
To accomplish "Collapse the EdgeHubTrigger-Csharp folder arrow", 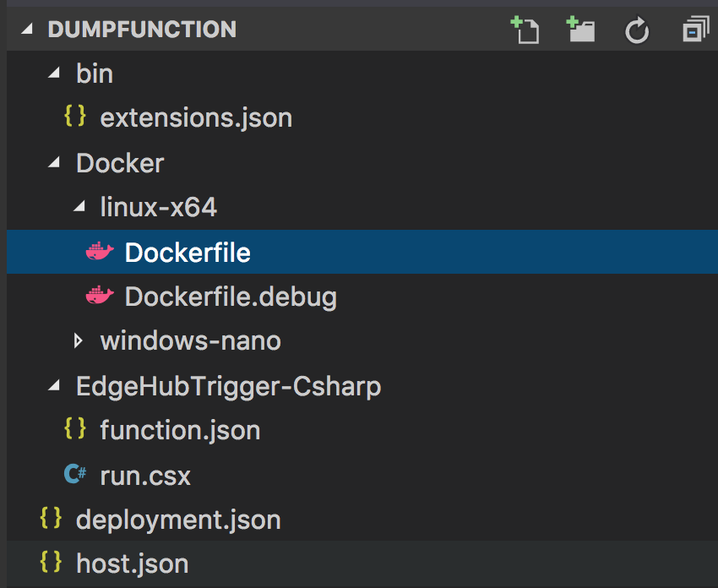I will (54, 385).
